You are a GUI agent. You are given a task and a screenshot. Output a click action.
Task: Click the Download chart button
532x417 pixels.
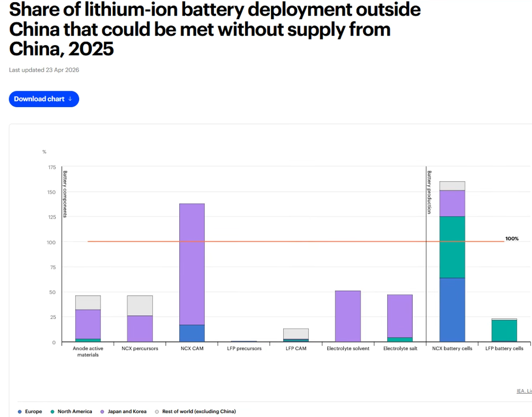coord(44,99)
